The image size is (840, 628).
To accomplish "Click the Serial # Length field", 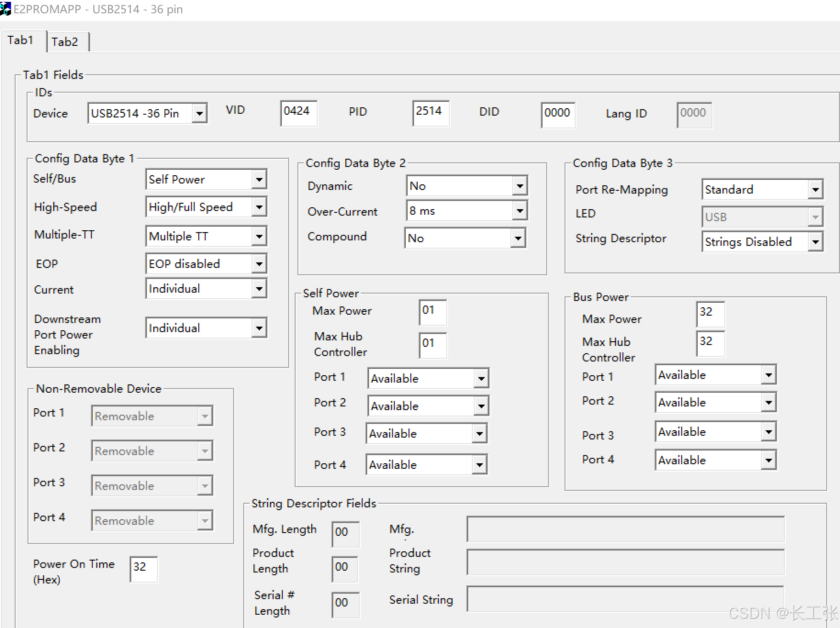I will click(x=346, y=605).
